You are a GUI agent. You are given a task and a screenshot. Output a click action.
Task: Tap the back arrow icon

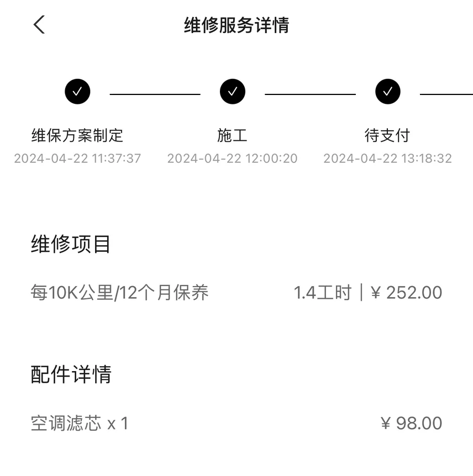[x=39, y=25]
